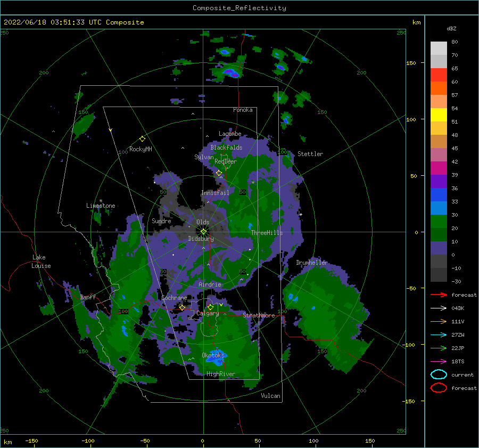The width and height of the screenshot is (479, 448).
Task: Click the Lacombe label
Action: [x=230, y=134]
